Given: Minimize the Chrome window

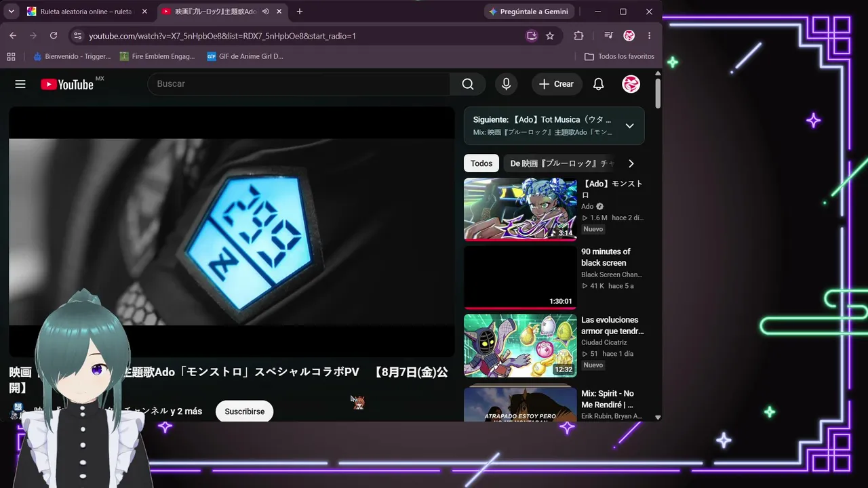Looking at the screenshot, I should [598, 12].
